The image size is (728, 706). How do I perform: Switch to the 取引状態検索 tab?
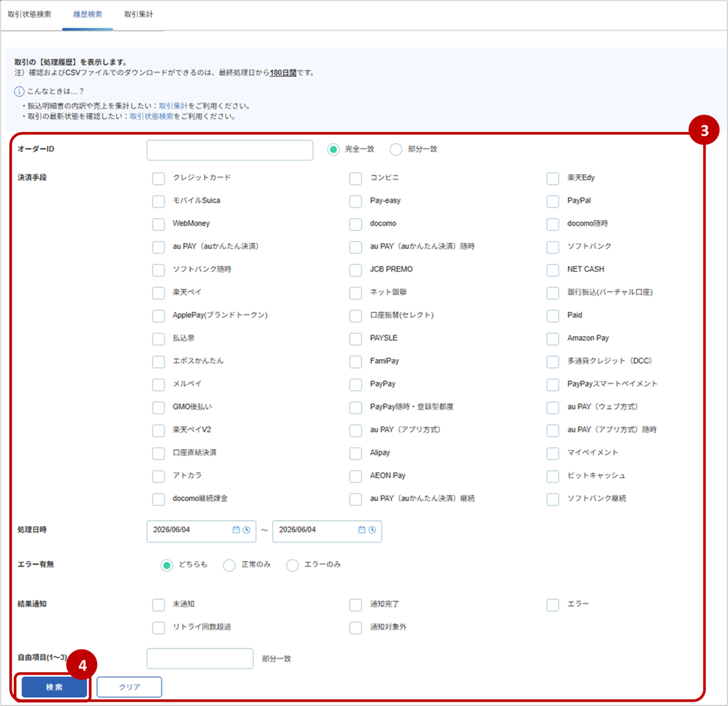29,15
